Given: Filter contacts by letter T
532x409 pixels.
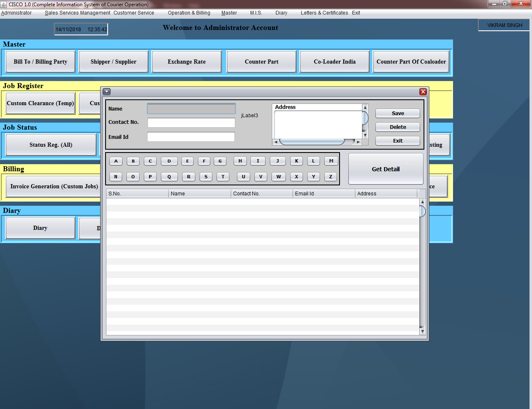Looking at the screenshot, I should coord(223,177).
